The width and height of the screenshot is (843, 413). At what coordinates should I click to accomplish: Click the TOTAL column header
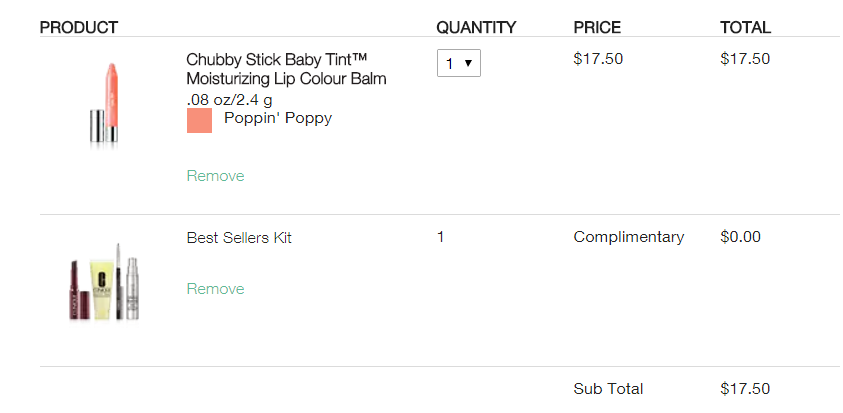(745, 27)
